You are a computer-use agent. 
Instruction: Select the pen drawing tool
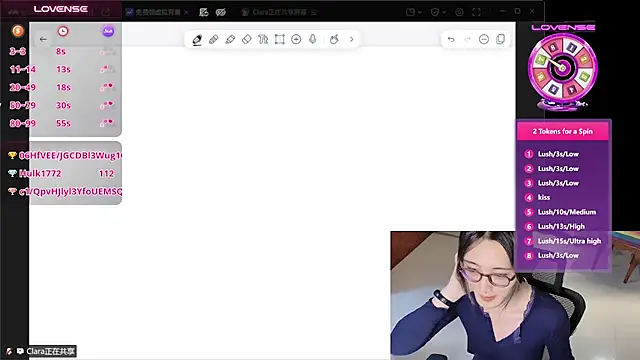197,39
